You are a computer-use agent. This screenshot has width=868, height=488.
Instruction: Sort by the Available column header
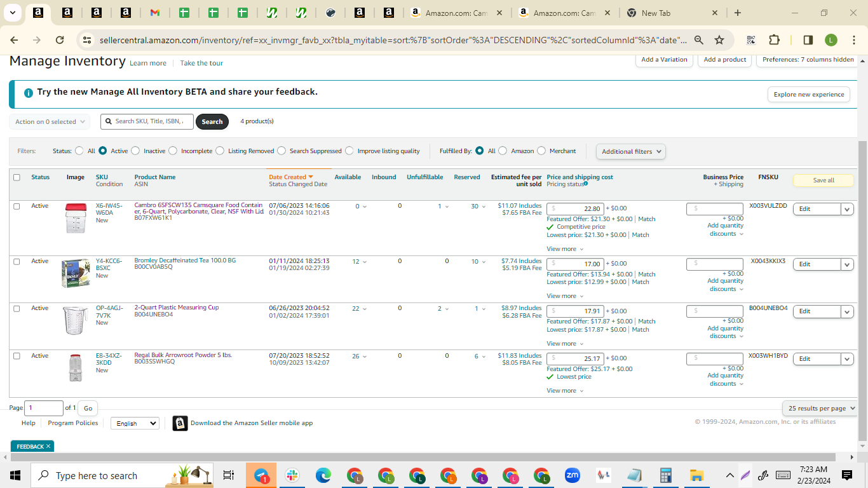pyautogui.click(x=348, y=177)
